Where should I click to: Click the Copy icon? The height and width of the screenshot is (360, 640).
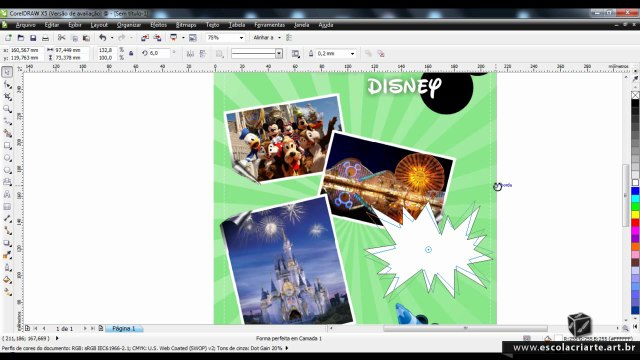coord(74,38)
